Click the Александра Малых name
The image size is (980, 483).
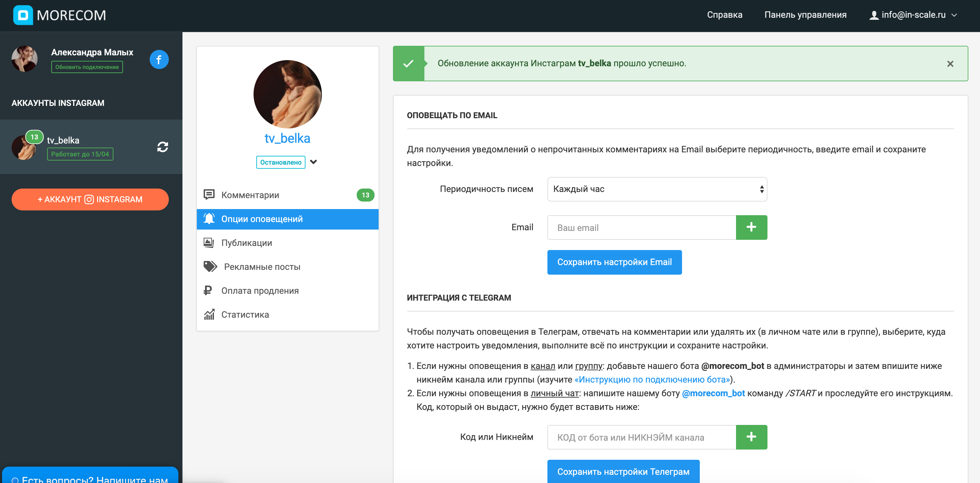point(92,52)
